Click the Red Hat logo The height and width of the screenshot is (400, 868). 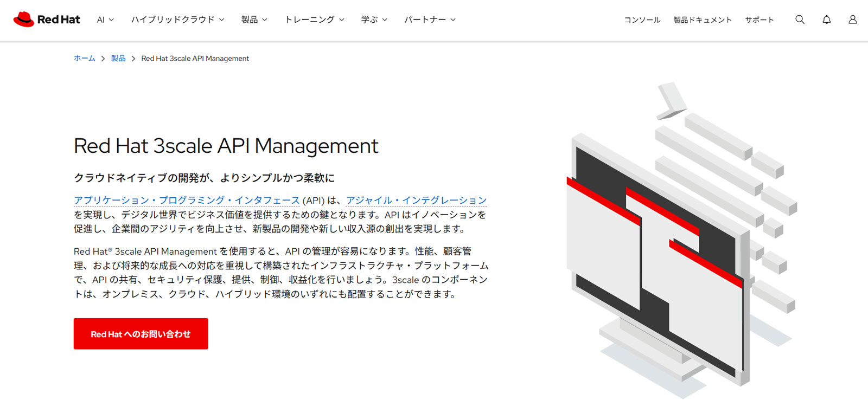(x=47, y=20)
